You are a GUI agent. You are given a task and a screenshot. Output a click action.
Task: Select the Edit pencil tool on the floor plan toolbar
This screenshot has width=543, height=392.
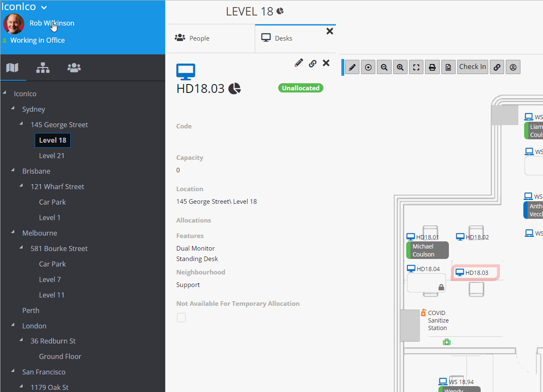pos(351,67)
